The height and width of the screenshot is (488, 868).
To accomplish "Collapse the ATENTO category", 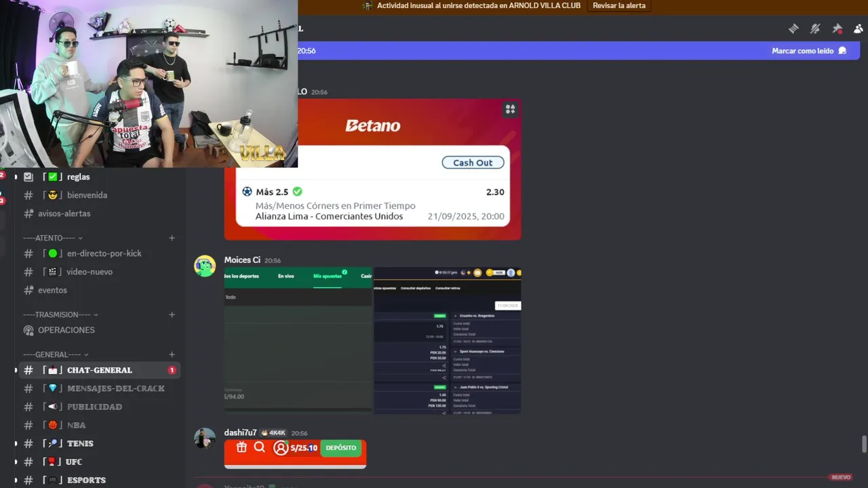I will pyautogui.click(x=53, y=238).
